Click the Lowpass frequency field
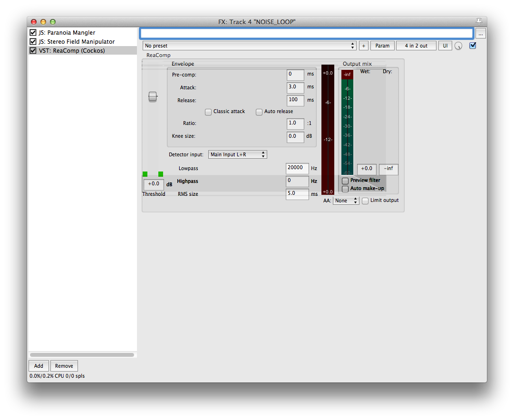 pos(297,168)
